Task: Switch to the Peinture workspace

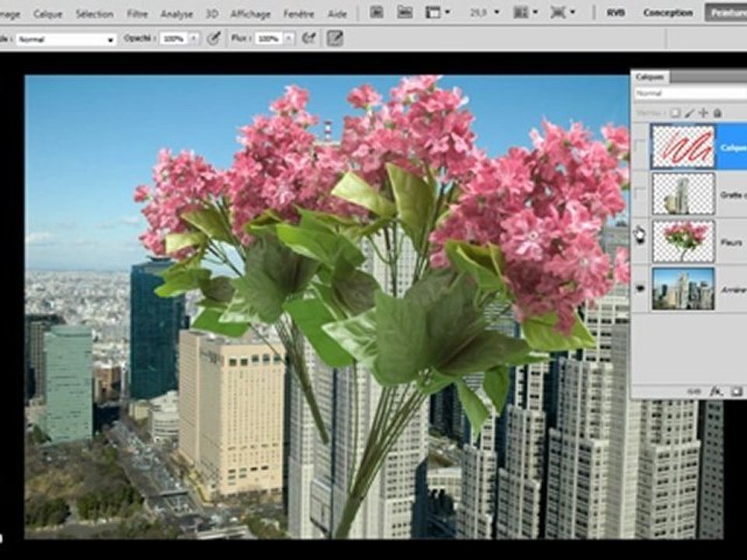Action: pos(726,13)
